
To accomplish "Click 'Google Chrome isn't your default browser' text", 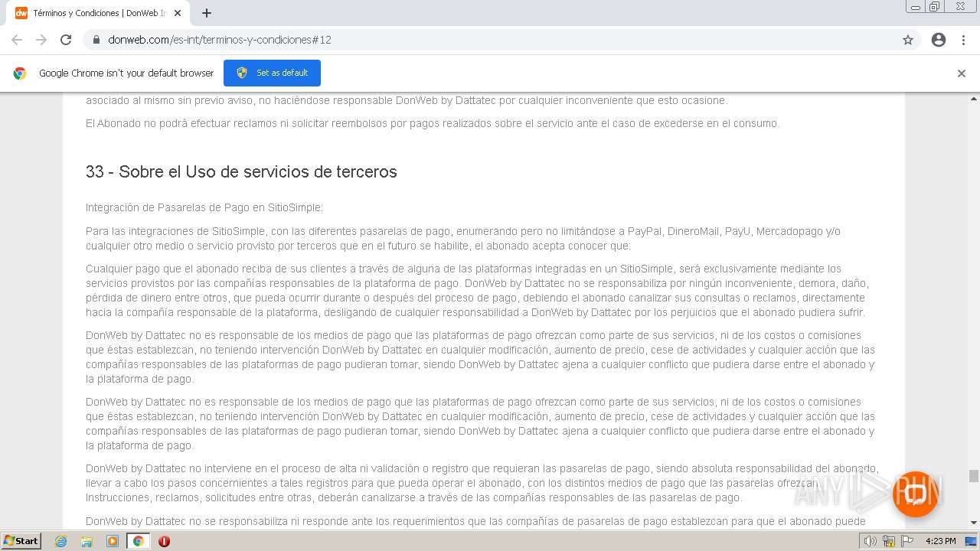I will tap(126, 73).
